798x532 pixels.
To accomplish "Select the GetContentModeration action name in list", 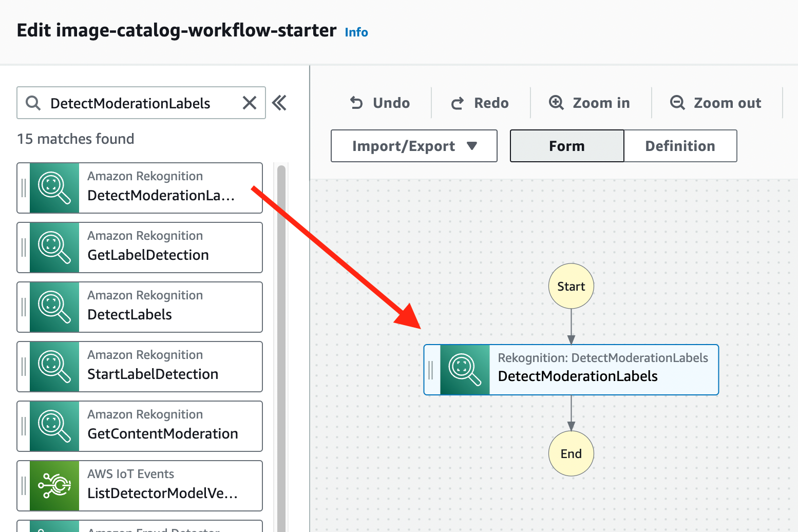I will (x=163, y=434).
